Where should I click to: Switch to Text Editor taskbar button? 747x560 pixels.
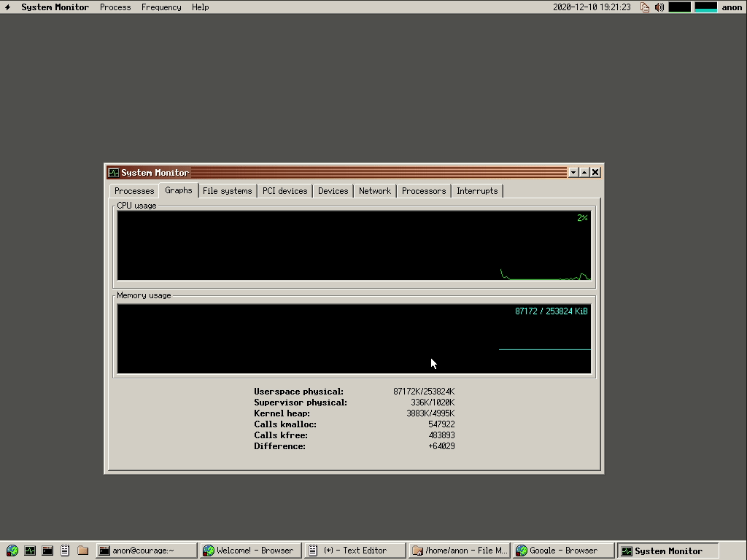click(x=355, y=551)
